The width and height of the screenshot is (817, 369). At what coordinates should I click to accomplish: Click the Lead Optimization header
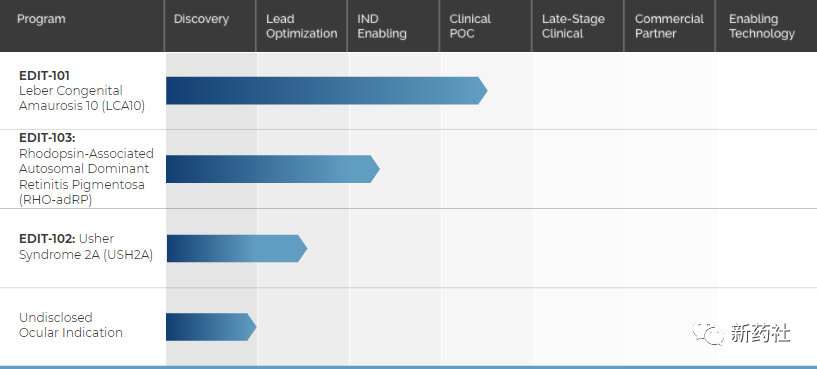click(x=302, y=26)
